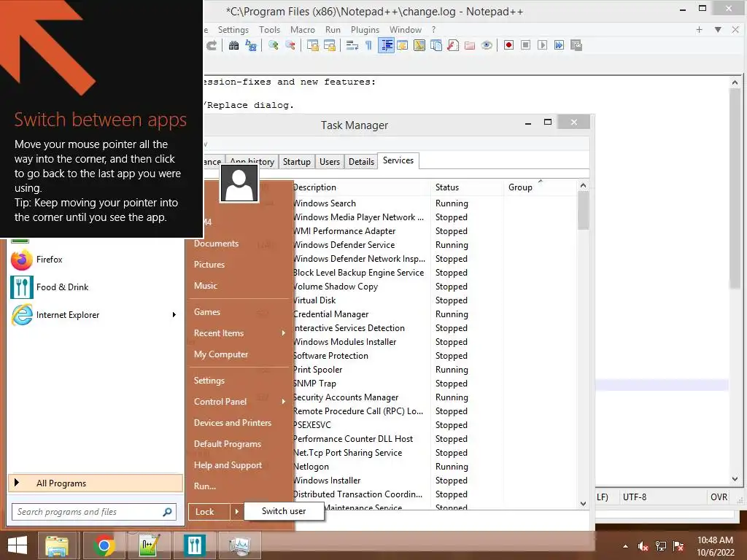747x560 pixels.
Task: Expand the arrow next to Lock
Action: (x=236, y=512)
